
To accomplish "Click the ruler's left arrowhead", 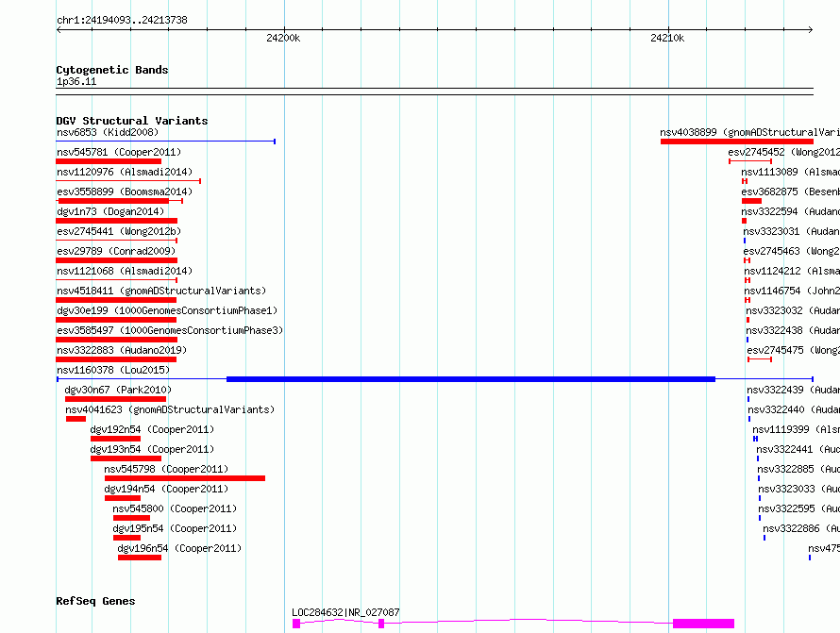I will coord(59,30).
